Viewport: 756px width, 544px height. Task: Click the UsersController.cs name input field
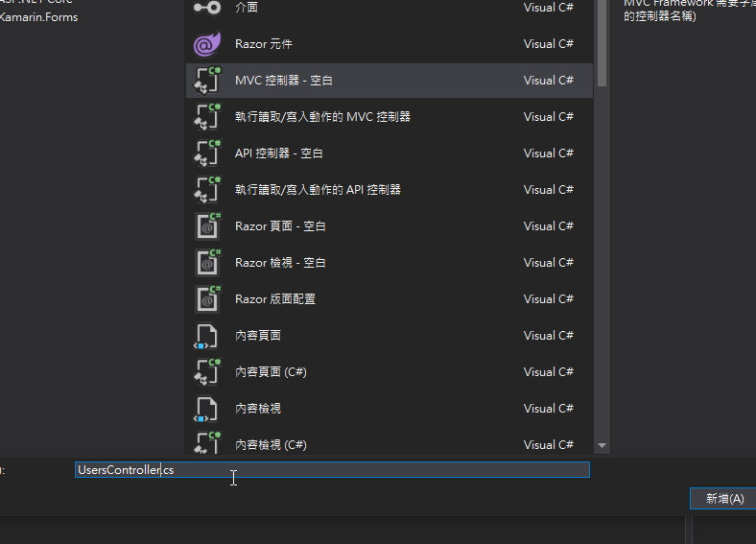(x=332, y=470)
